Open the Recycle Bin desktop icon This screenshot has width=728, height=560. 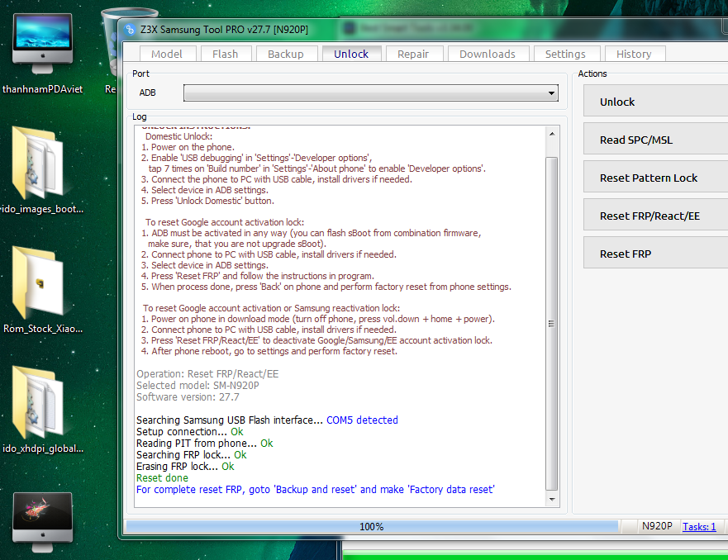click(x=110, y=51)
